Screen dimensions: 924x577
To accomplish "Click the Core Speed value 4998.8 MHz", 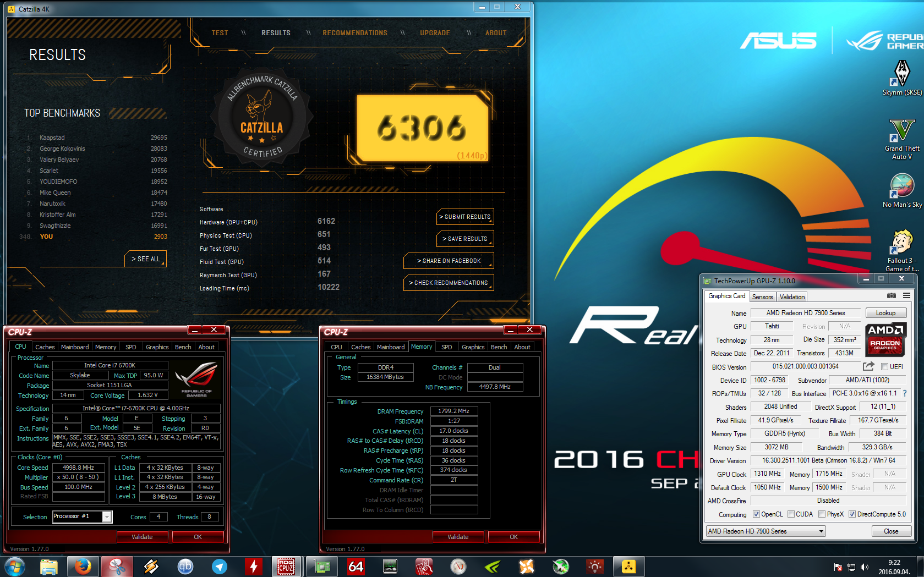I will (x=79, y=468).
